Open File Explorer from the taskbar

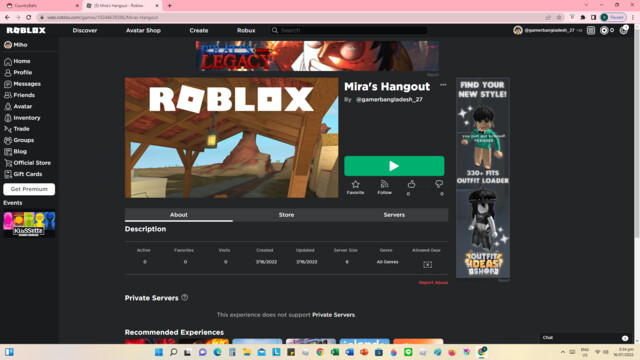247,352
